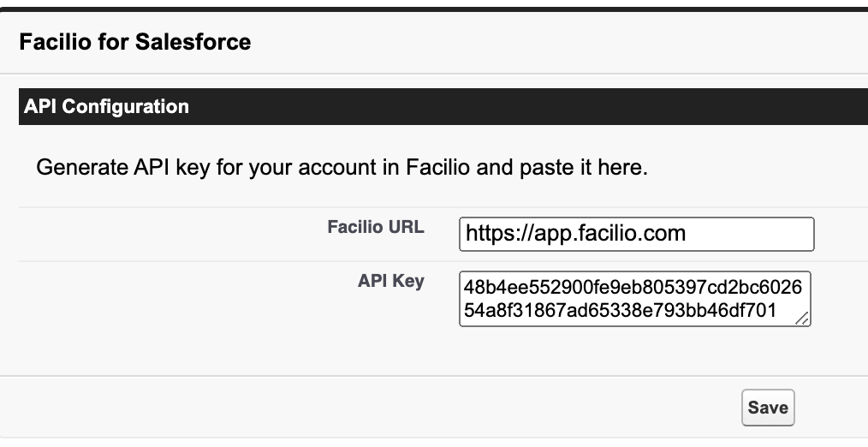Place cursor before "48b4" in API key
Image resolution: width=868 pixels, height=447 pixels.
click(466, 288)
